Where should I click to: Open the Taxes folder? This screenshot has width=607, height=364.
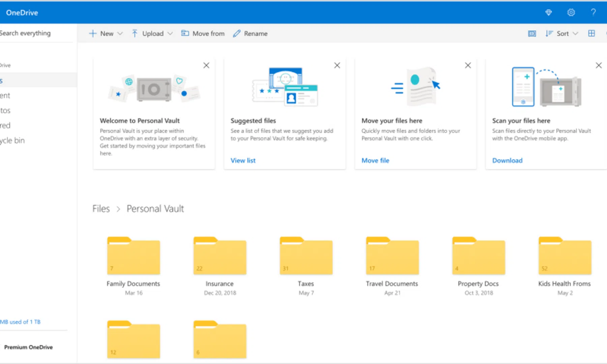click(306, 255)
